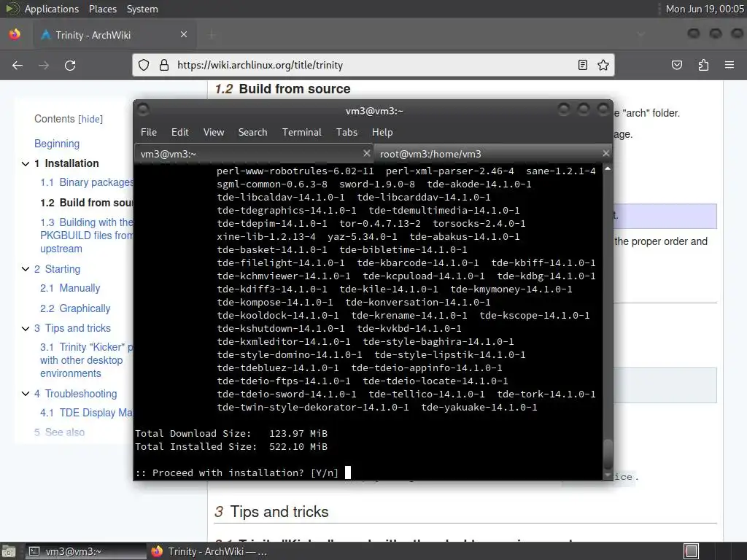Open 1.3 Building with PKGBUILD files link
This screenshot has height=560, width=747.
87,236
